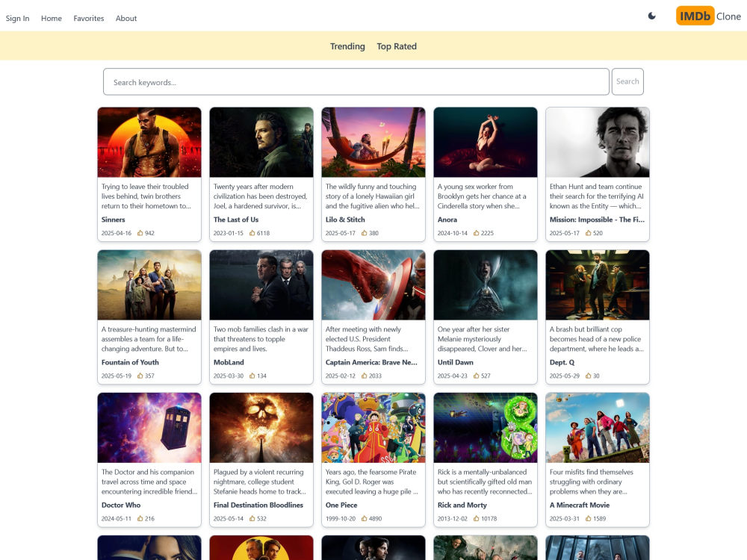Image resolution: width=747 pixels, height=560 pixels.
Task: Go to the Home page
Action: (x=52, y=18)
